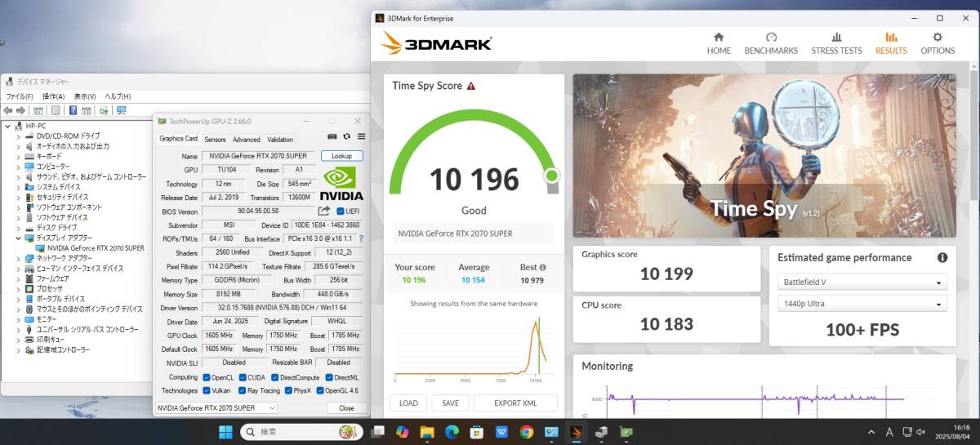The height and width of the screenshot is (445, 980).
Task: Toggle the Ray Tracing checkbox
Action: point(241,390)
